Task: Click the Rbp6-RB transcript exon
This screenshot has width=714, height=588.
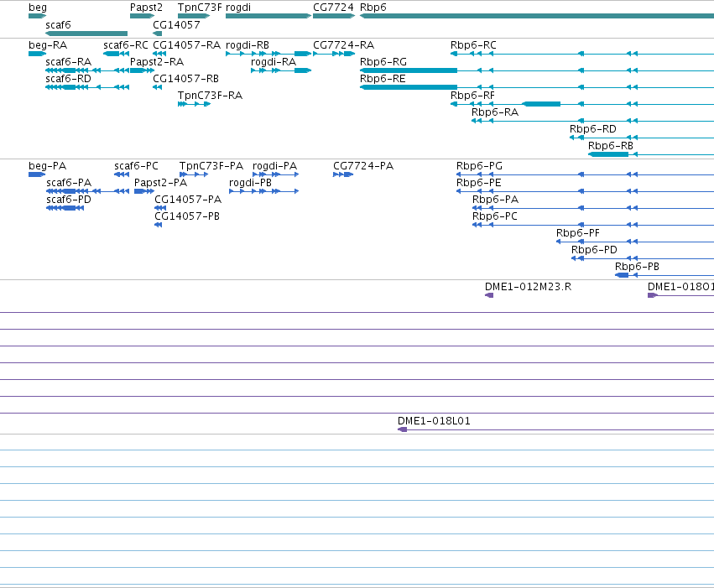Action: 608,154
